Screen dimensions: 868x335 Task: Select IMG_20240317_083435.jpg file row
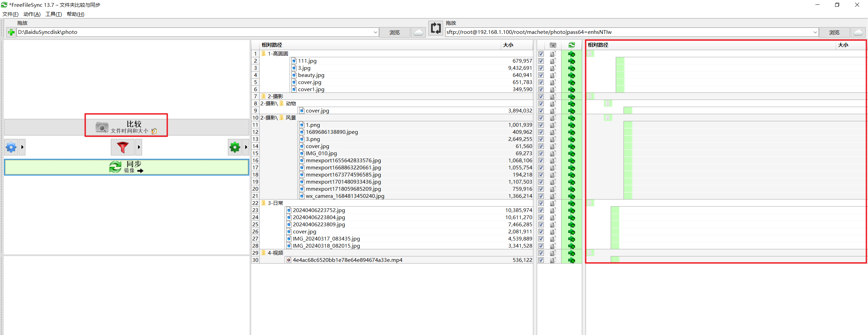click(x=396, y=239)
